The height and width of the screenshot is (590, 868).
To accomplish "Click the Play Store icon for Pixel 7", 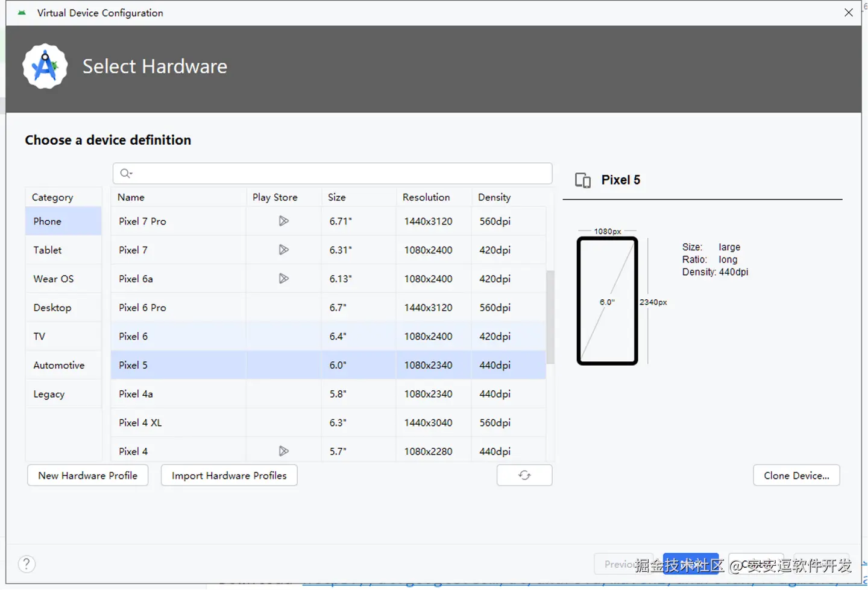I will coord(283,250).
